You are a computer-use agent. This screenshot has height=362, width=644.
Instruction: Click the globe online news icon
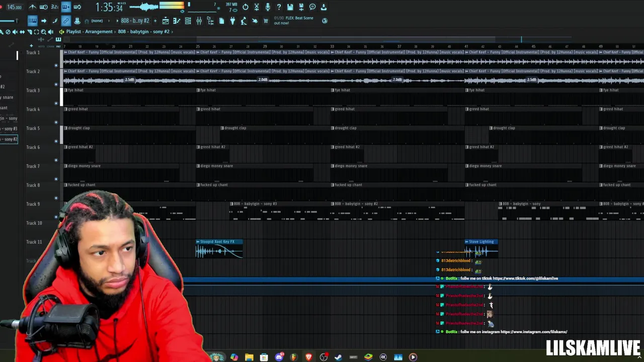325,21
